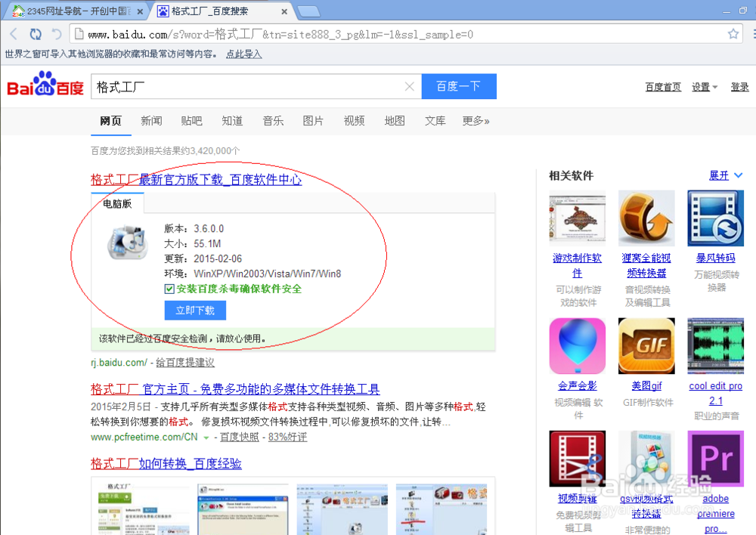Open 格式工厂 官方主页 result link

click(235, 389)
